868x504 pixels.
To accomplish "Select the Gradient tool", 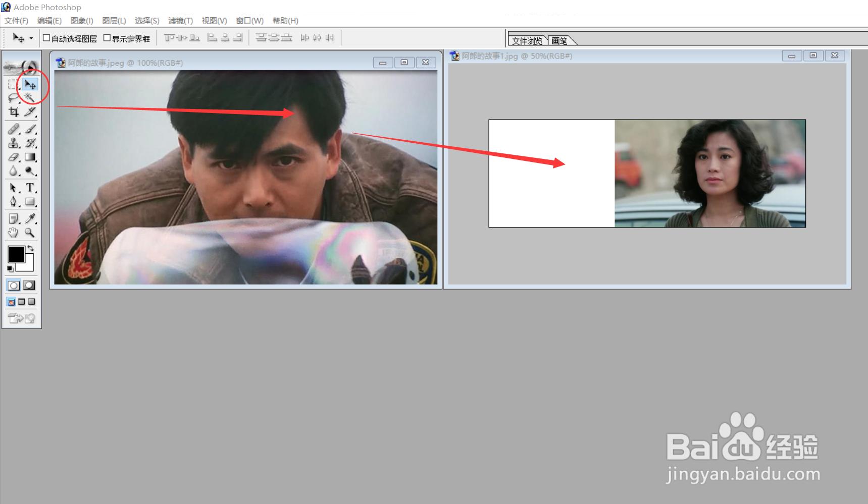I will pyautogui.click(x=30, y=157).
